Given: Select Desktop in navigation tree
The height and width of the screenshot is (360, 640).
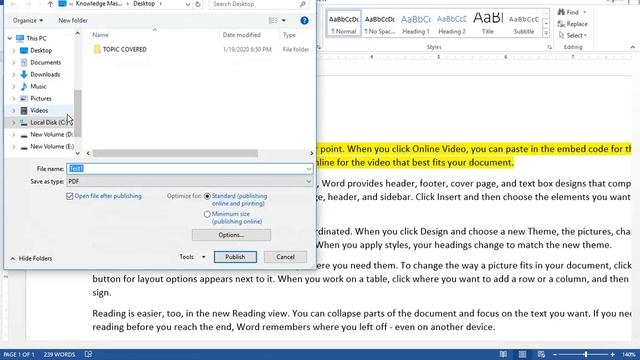Looking at the screenshot, I should [x=41, y=50].
